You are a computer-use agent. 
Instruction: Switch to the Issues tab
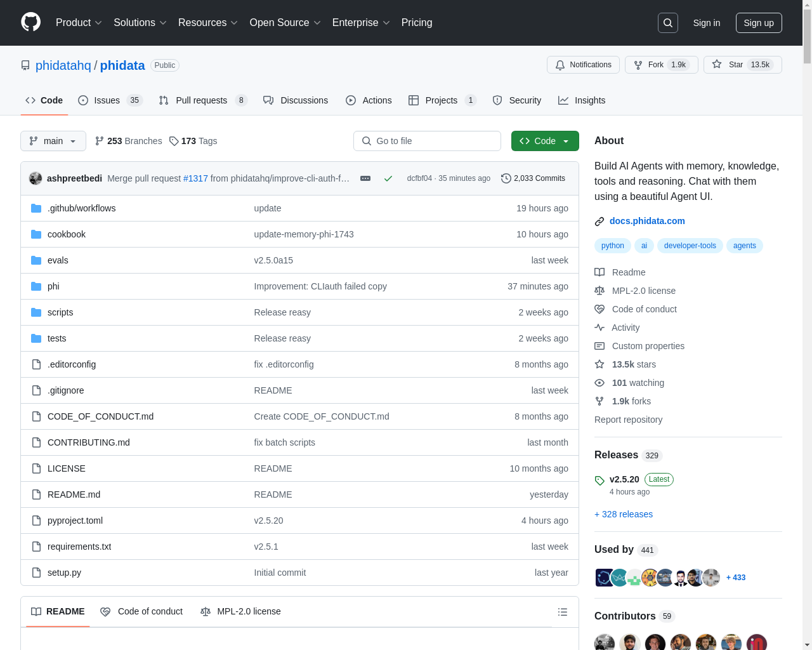point(110,100)
